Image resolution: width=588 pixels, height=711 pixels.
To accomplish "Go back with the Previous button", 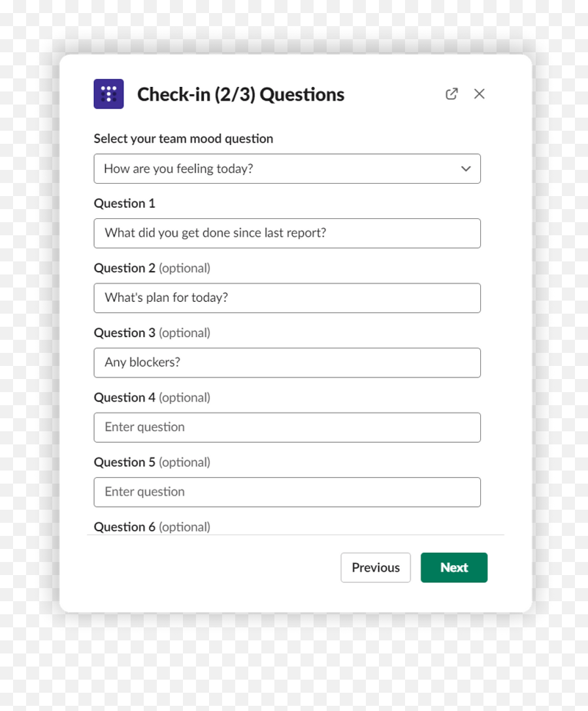I will [x=376, y=567].
